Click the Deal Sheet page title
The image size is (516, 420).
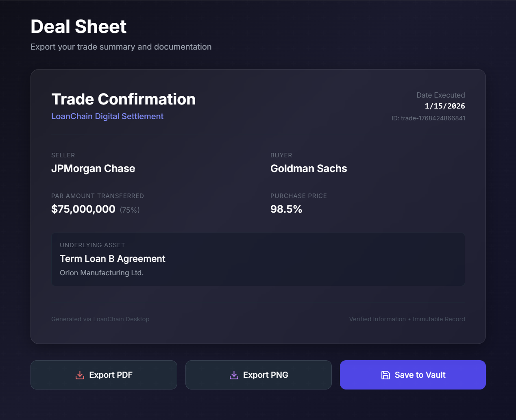(78, 26)
